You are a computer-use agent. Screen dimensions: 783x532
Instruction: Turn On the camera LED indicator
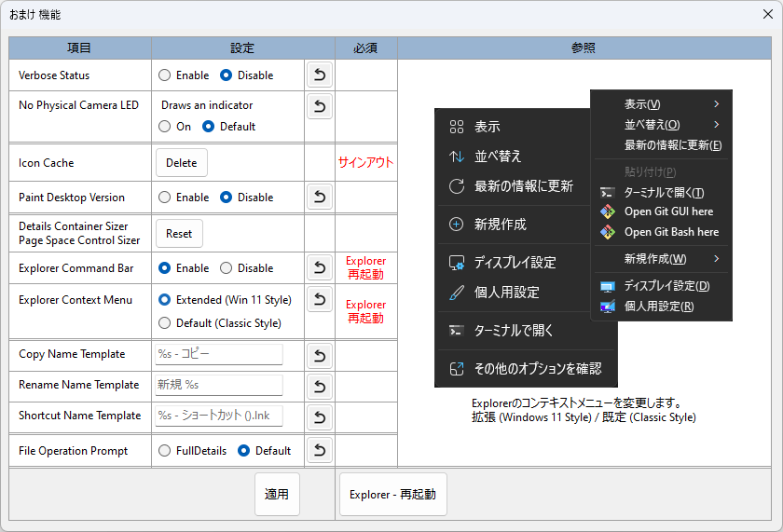point(165,127)
